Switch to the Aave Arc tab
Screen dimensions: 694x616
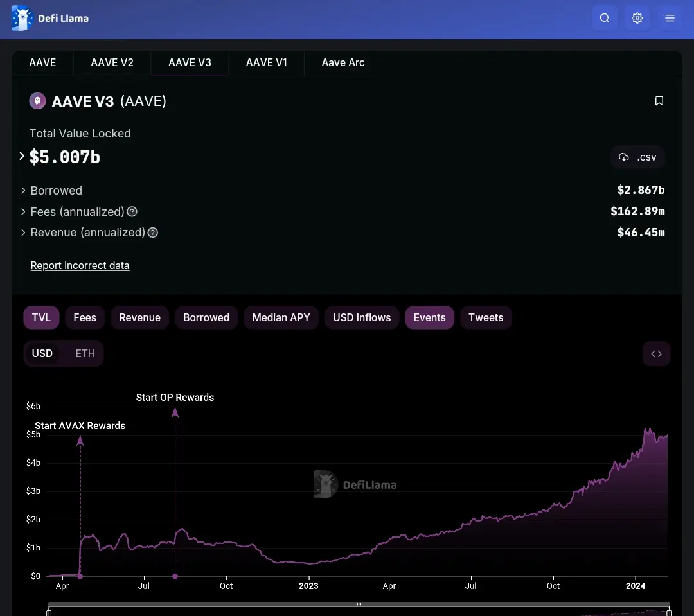[343, 63]
